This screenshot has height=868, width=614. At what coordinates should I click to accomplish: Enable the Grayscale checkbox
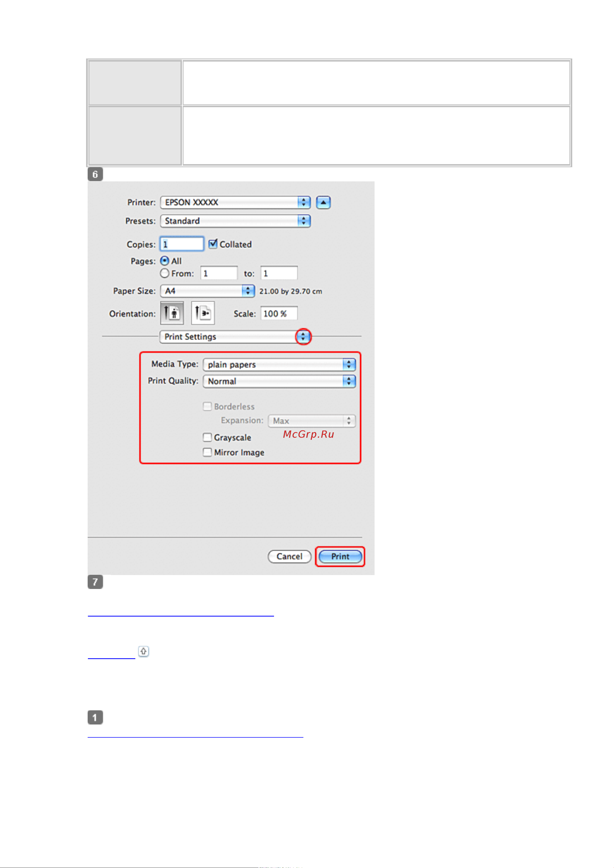207,437
